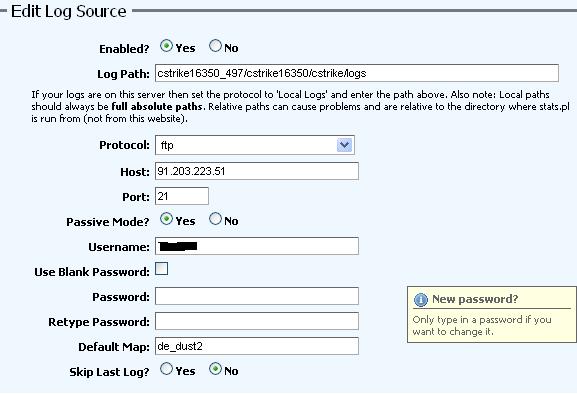Open the Protocol dropdown arrow

click(x=344, y=145)
